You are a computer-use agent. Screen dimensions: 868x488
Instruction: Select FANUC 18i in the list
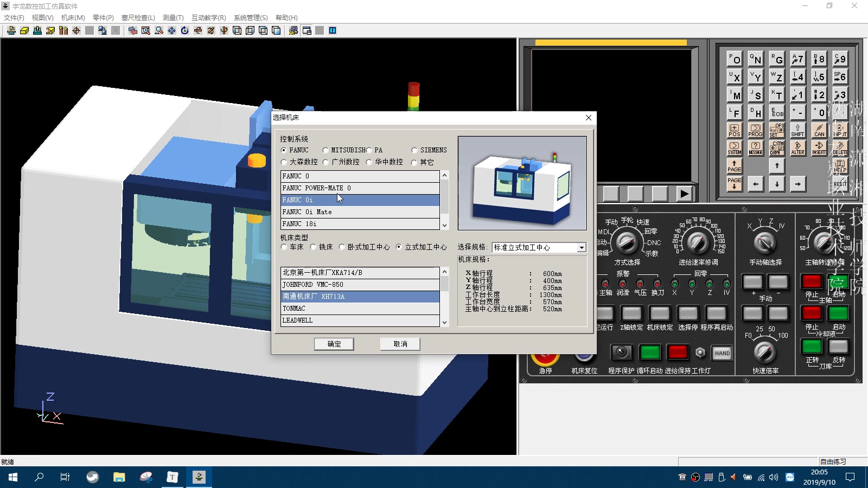click(360, 224)
